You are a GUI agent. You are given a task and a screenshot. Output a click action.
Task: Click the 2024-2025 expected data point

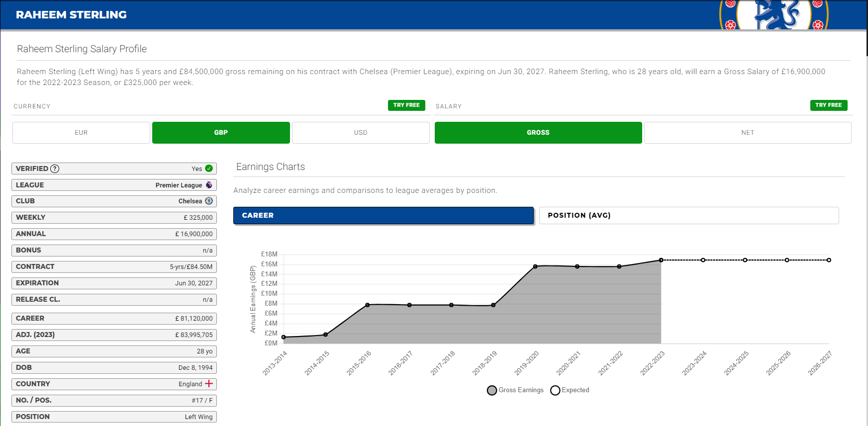745,260
